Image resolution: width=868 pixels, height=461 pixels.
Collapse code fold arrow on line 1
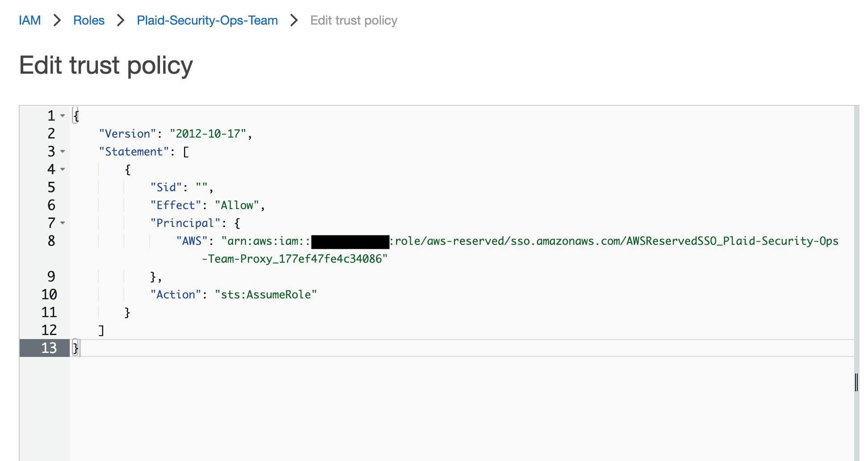pos(63,116)
